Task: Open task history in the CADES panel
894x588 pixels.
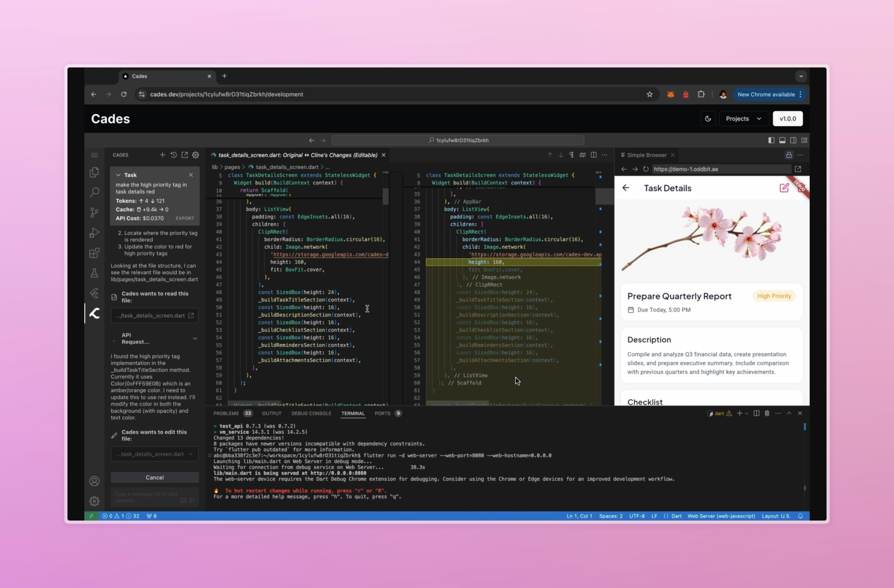Action: pyautogui.click(x=174, y=155)
